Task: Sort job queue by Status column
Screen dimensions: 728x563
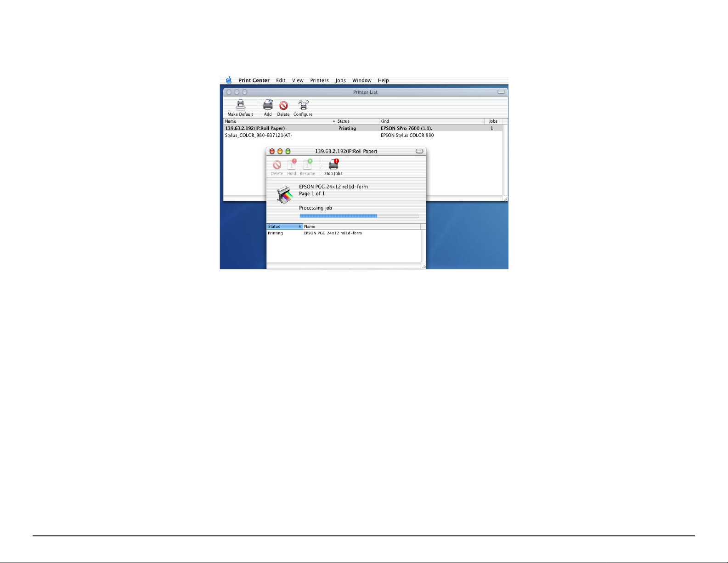Action: 284,227
